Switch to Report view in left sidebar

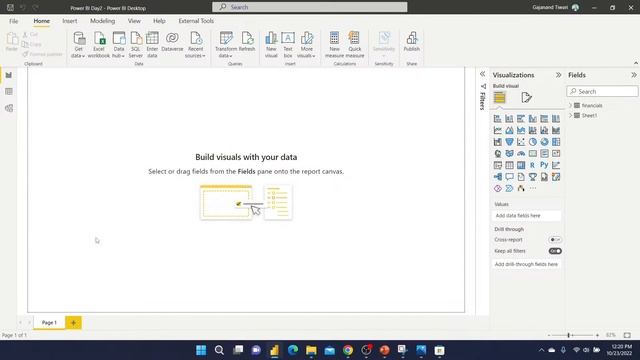click(9, 75)
